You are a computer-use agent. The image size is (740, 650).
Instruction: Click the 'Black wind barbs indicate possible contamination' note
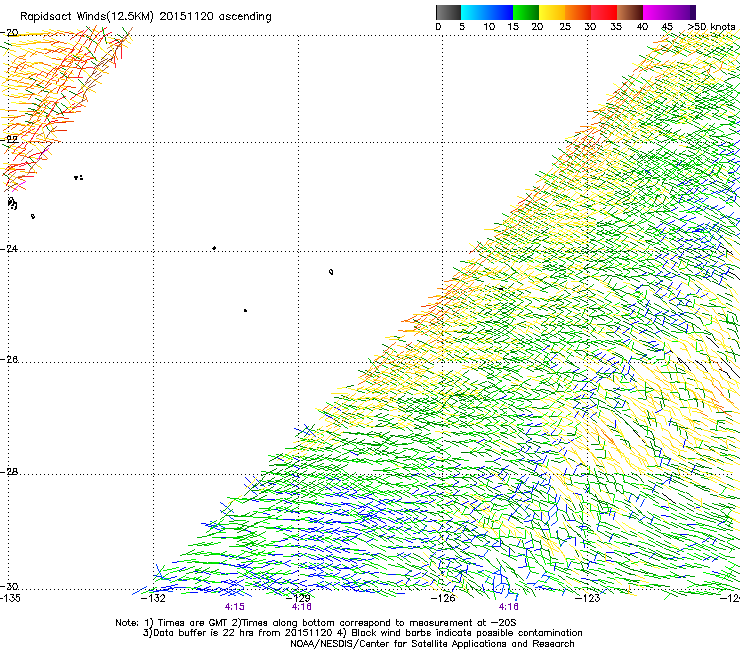coord(467,633)
